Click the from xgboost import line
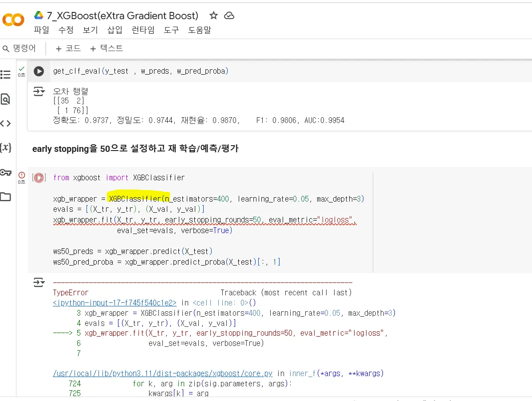Image resolution: width=532 pixels, height=401 pixels. pyautogui.click(x=119, y=178)
